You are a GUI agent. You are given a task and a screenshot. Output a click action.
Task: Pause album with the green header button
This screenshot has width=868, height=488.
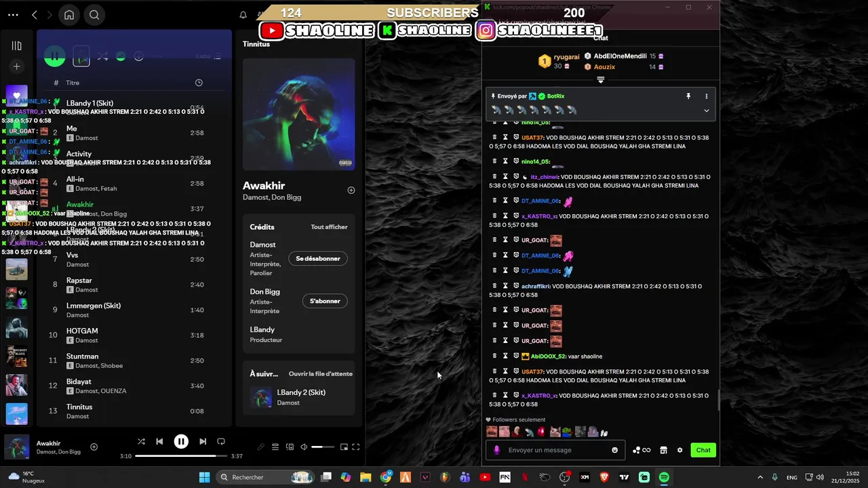point(54,56)
